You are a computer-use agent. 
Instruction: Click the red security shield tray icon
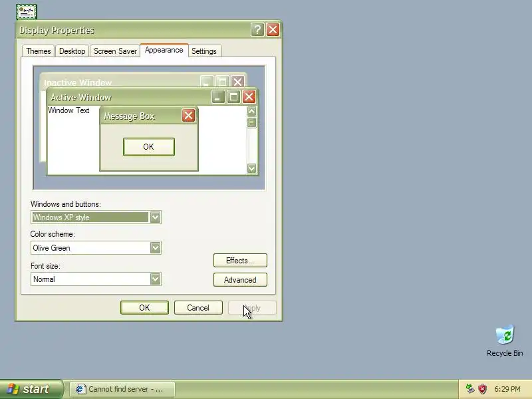(482, 389)
